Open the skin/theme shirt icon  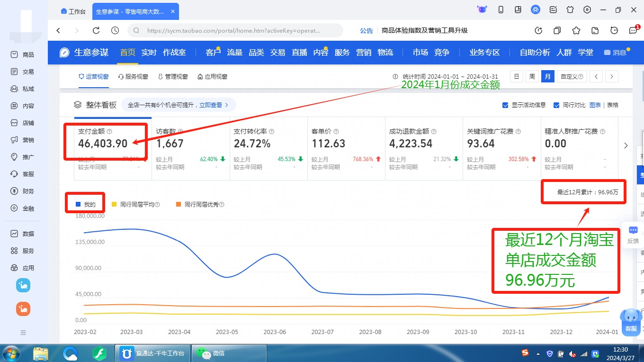point(570,9)
